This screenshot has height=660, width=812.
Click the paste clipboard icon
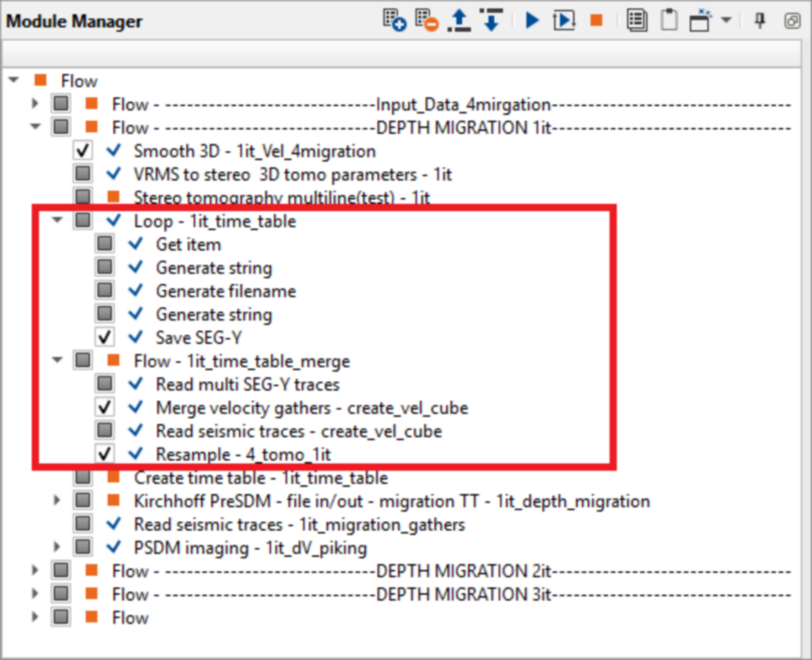tap(668, 20)
